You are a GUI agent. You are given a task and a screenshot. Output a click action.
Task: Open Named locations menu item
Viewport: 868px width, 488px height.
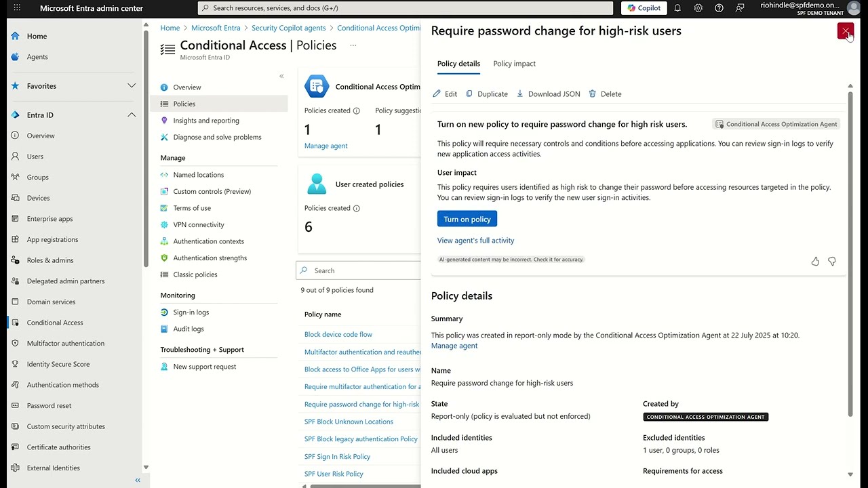point(198,175)
